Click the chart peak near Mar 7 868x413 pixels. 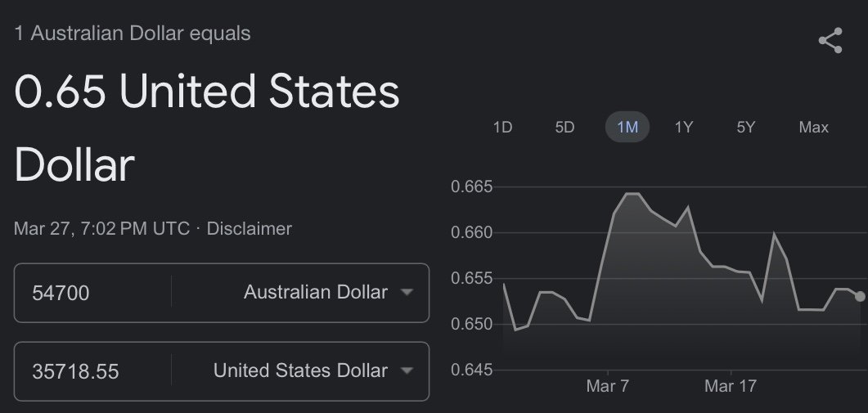coord(632,194)
